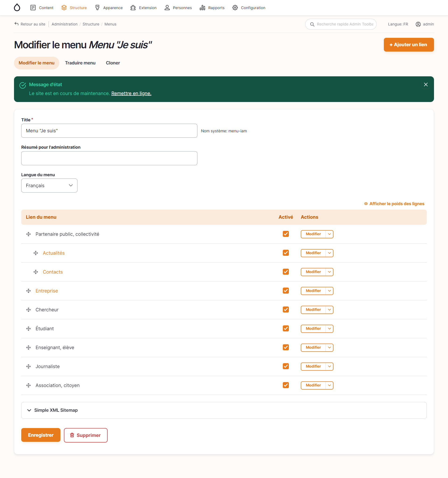Switch to the Traduire menu tab
Screen dimensions: 448x478
coord(80,63)
